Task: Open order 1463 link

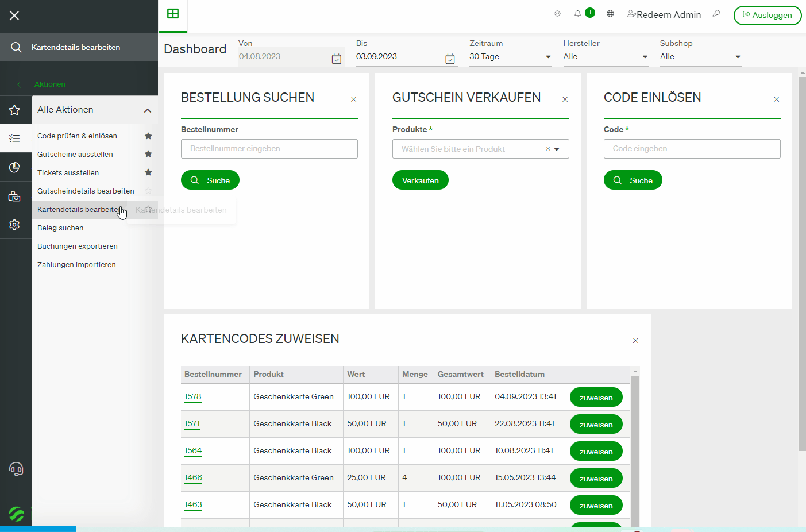Action: [x=193, y=504]
